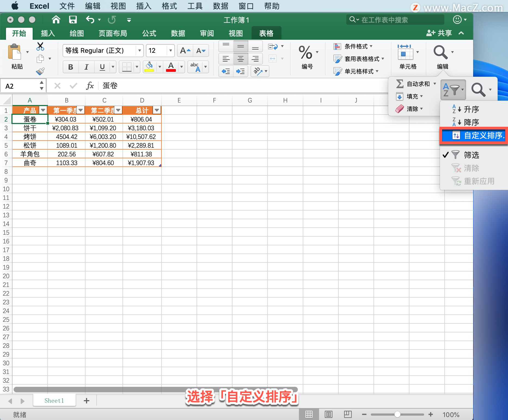This screenshot has width=508, height=420.
Task: Open the font size dropdown
Action: tap(170, 51)
